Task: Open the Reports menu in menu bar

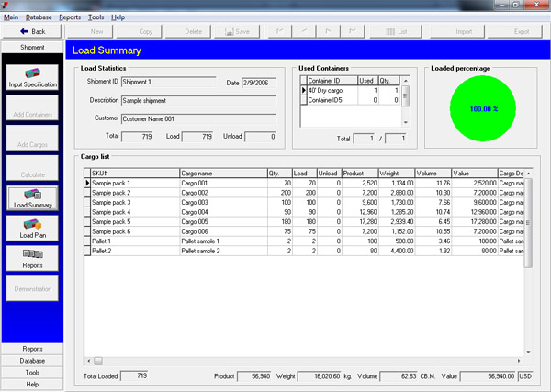Action: coord(70,17)
